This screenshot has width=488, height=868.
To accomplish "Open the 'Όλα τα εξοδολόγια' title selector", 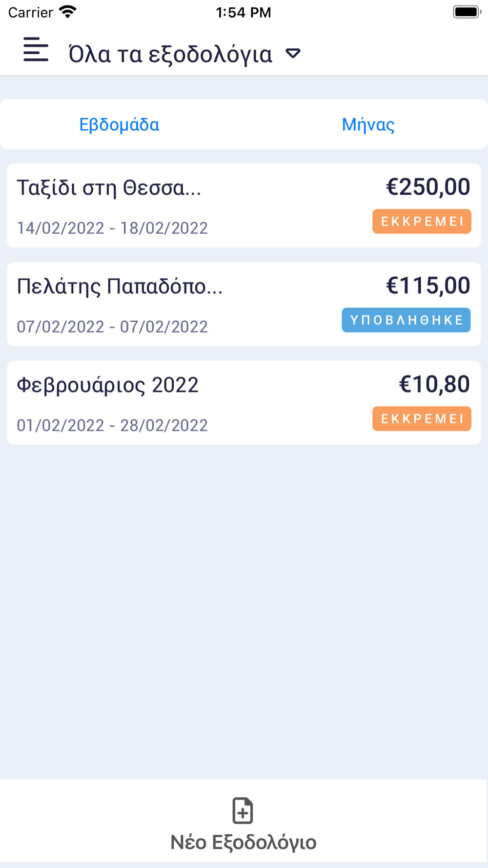I will (170, 54).
